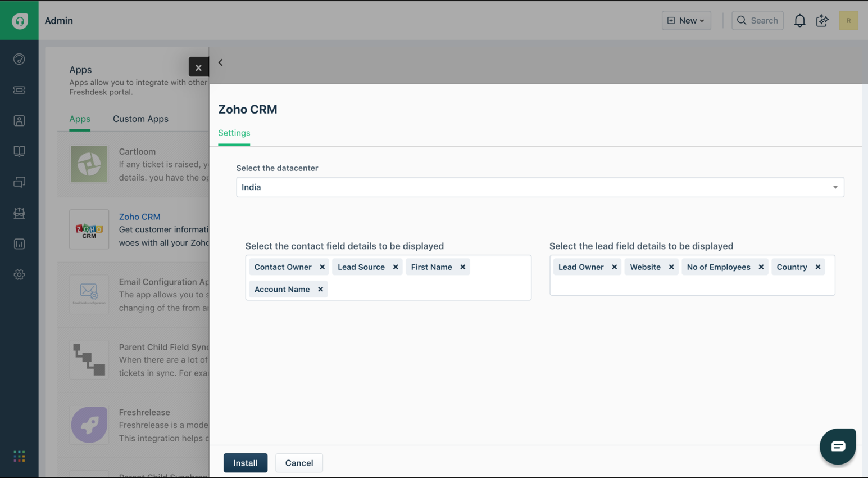Open the Contacts section

pyautogui.click(x=19, y=120)
